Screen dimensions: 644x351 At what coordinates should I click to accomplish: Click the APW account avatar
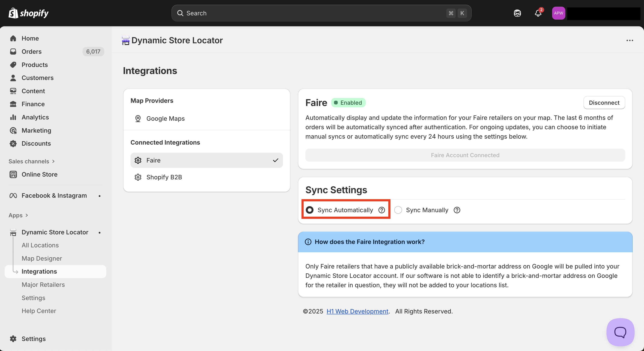pos(558,13)
